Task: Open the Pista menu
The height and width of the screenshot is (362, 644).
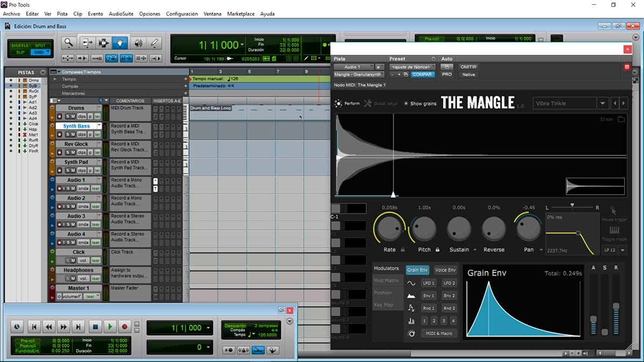Action: pos(62,13)
